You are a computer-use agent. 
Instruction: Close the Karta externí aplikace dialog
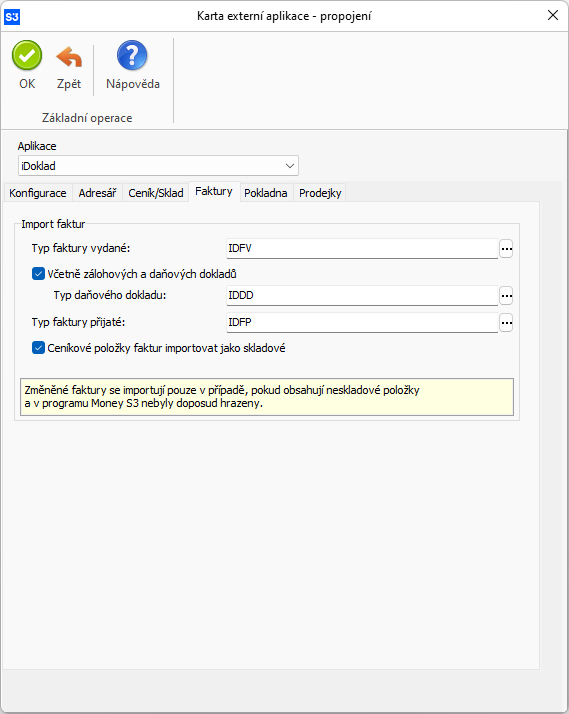(x=553, y=15)
